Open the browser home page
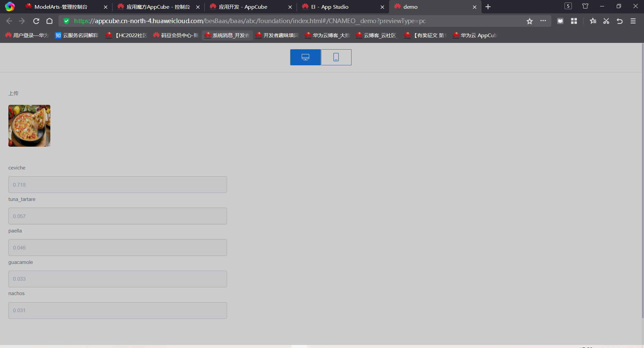The width and height of the screenshot is (644, 348). [49, 21]
